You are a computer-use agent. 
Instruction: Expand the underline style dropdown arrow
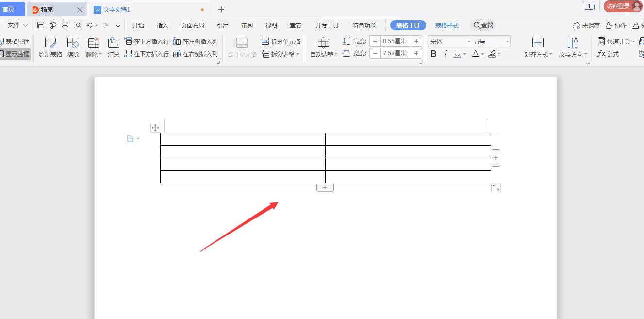click(x=464, y=54)
